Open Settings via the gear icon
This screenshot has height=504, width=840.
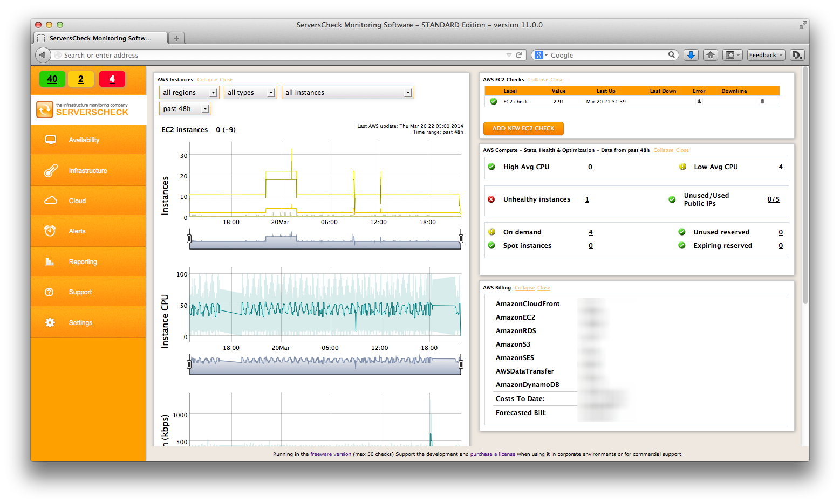click(x=51, y=322)
